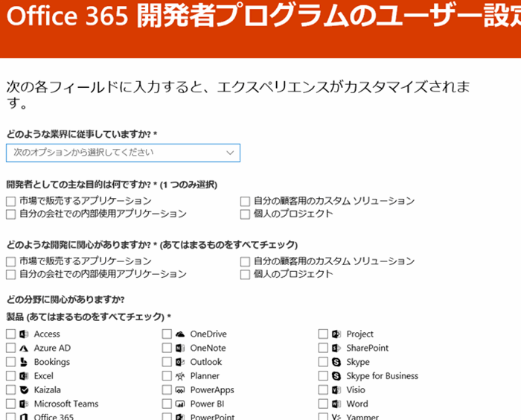The height and width of the screenshot is (420, 521).
Task: Check 自分の会社での内部使用アプリケーション under 主な目的 question
Action: (10, 214)
